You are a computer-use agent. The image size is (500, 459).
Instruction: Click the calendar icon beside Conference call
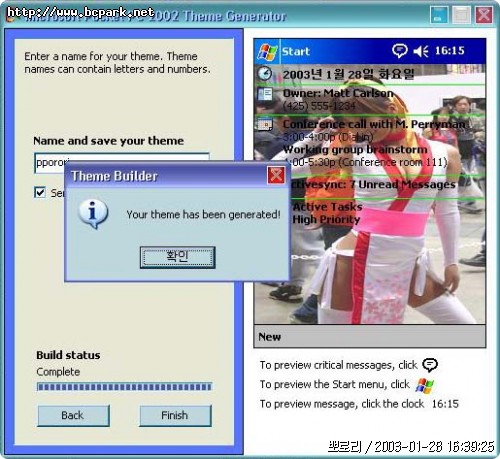(x=265, y=125)
